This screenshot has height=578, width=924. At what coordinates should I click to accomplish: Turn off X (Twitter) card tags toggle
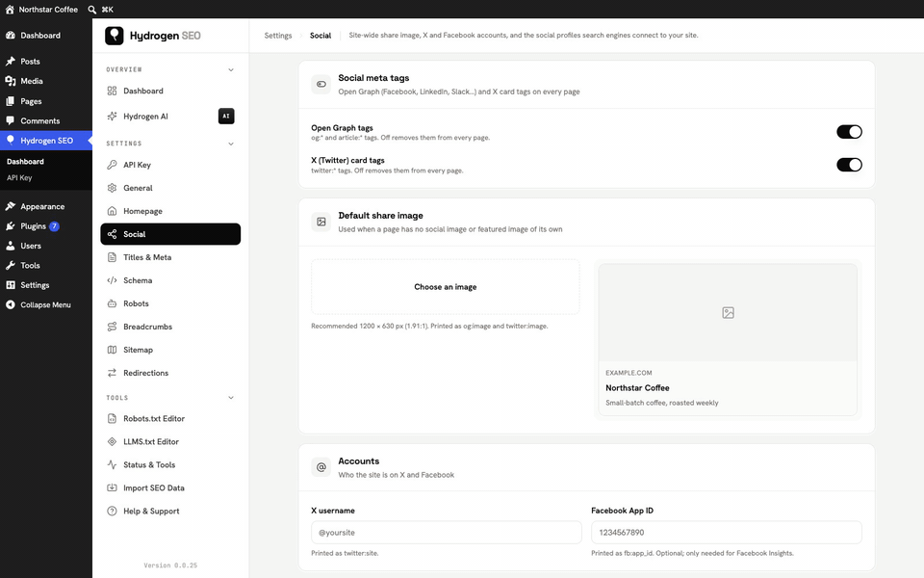pos(849,165)
